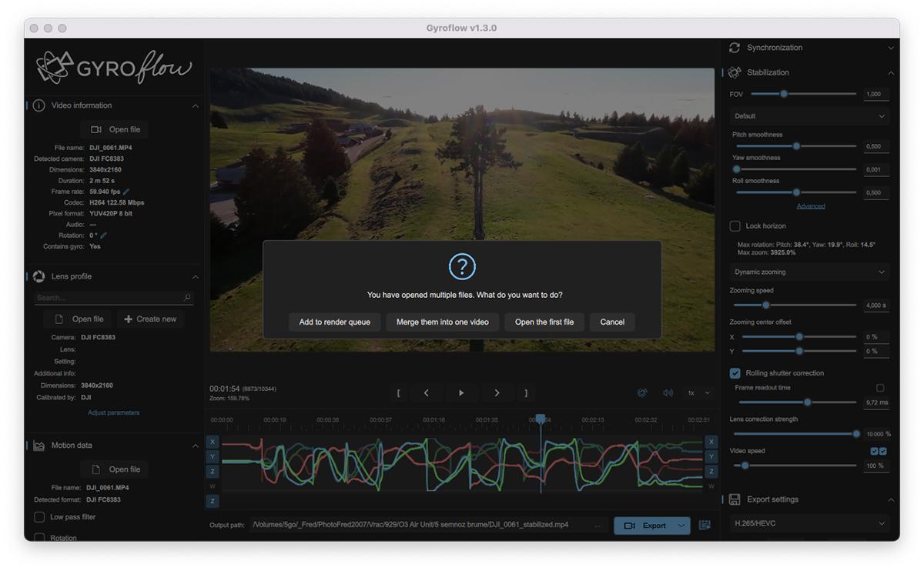Screen dimensions: 924x571
Task: Choose Open the first file
Action: (x=544, y=322)
